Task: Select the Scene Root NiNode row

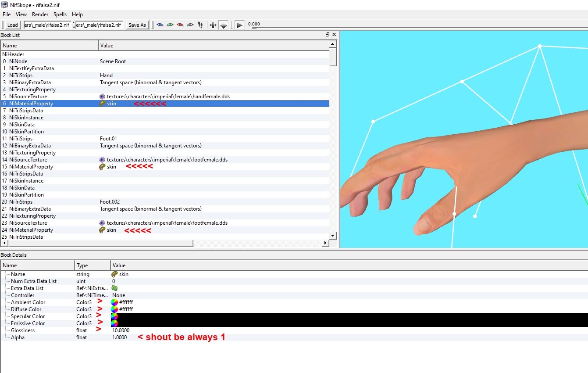Action: 165,61
